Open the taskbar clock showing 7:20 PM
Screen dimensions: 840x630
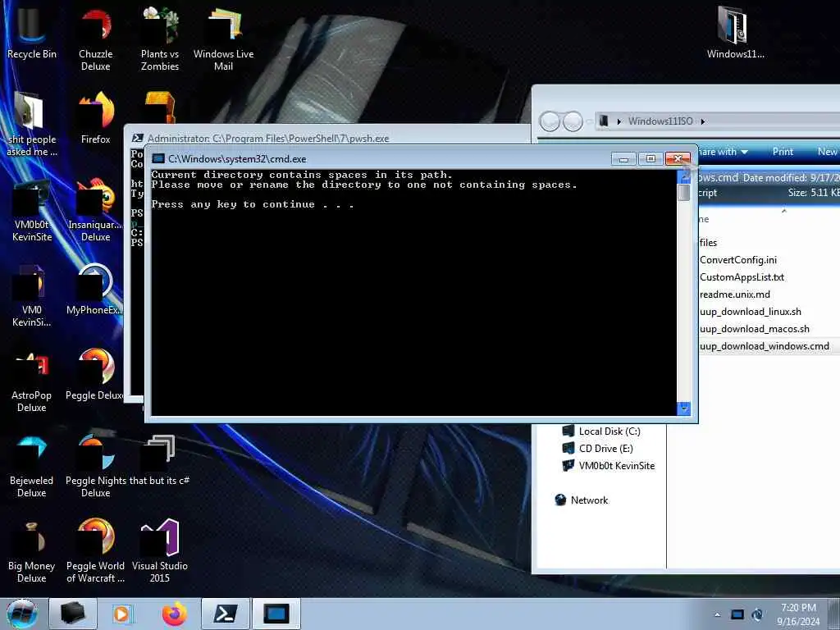(x=798, y=614)
